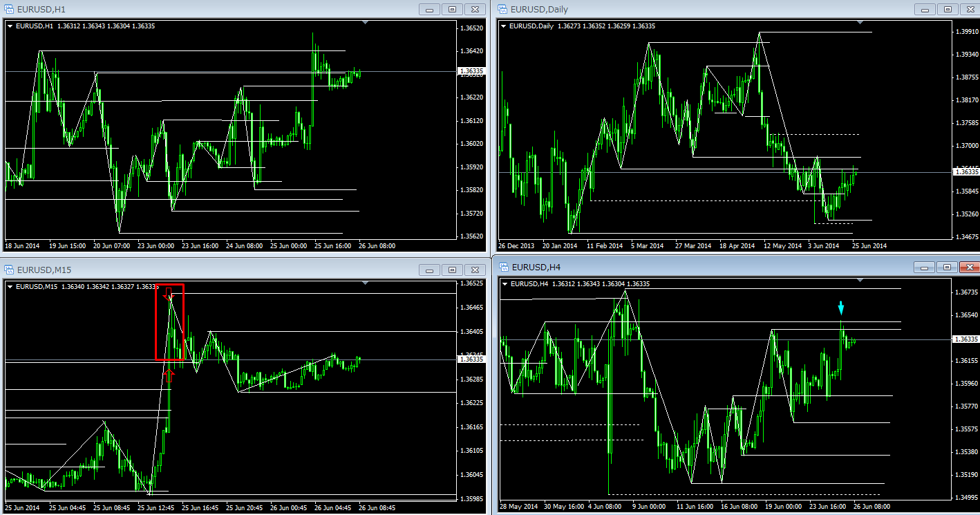Click the EURUSD,Daily window chart icon
The image size is (980, 515).
pos(502,9)
